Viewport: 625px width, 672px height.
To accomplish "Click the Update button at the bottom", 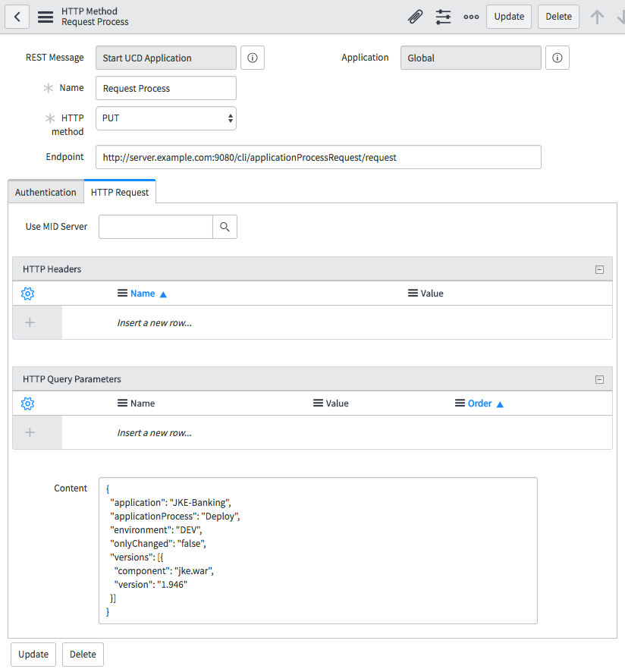I will [x=33, y=654].
